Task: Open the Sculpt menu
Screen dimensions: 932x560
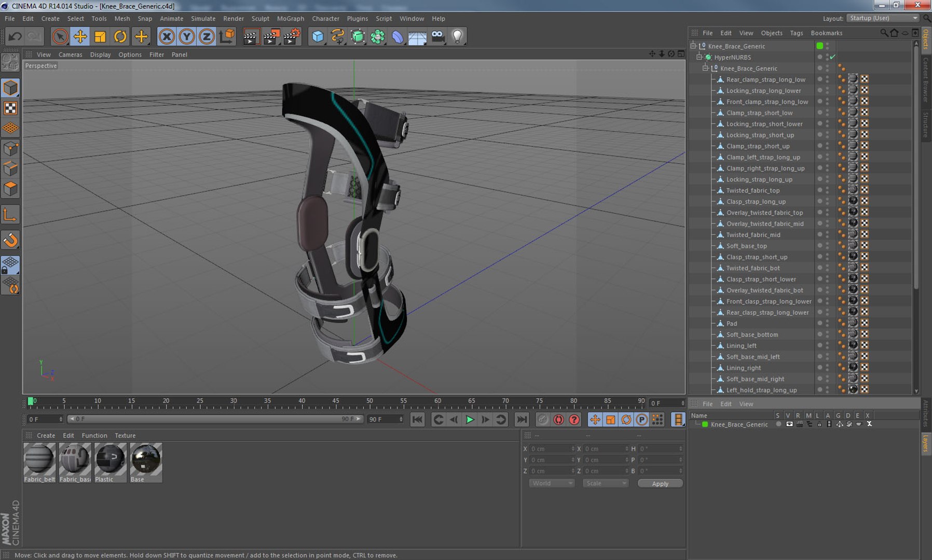Action: 261,18
